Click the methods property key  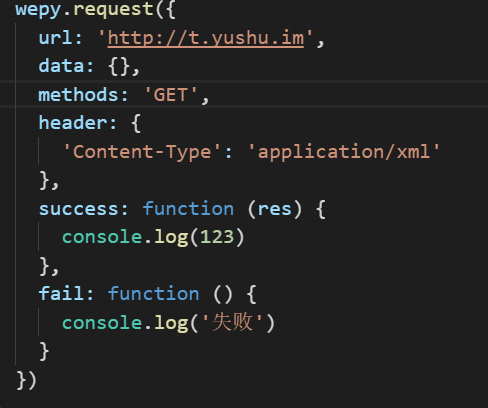coord(78,94)
